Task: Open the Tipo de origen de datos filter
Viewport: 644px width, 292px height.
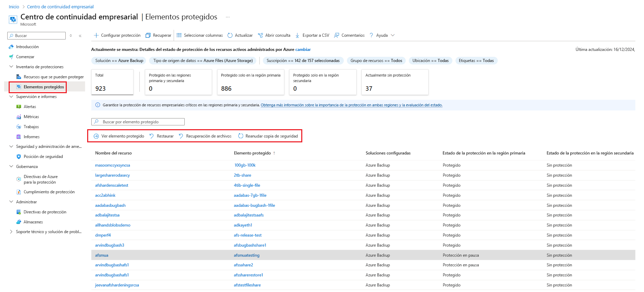Action: click(203, 61)
